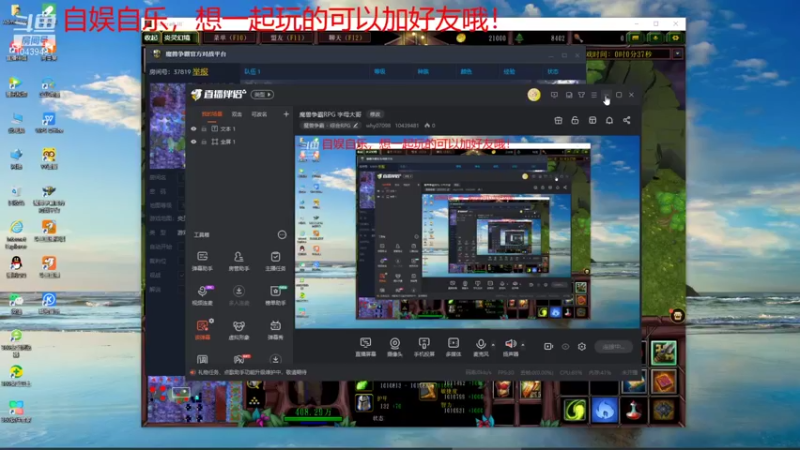Open live settings gear in bottom bar

click(x=582, y=346)
